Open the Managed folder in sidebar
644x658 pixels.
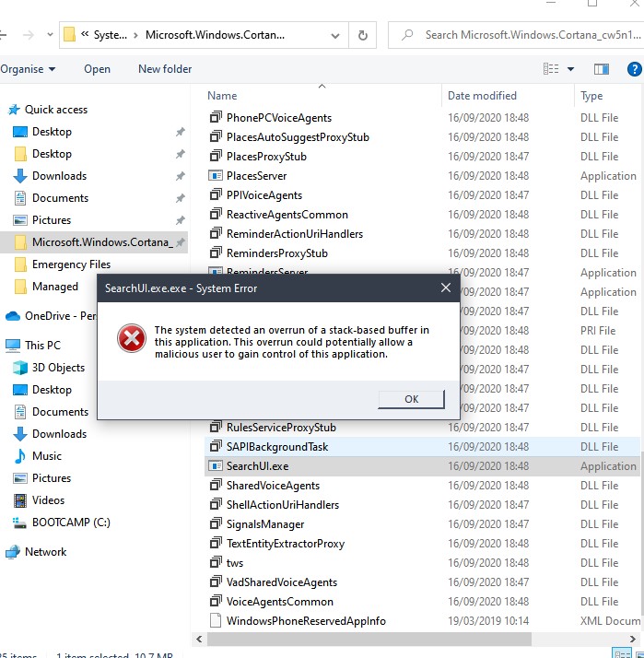pyautogui.click(x=54, y=287)
